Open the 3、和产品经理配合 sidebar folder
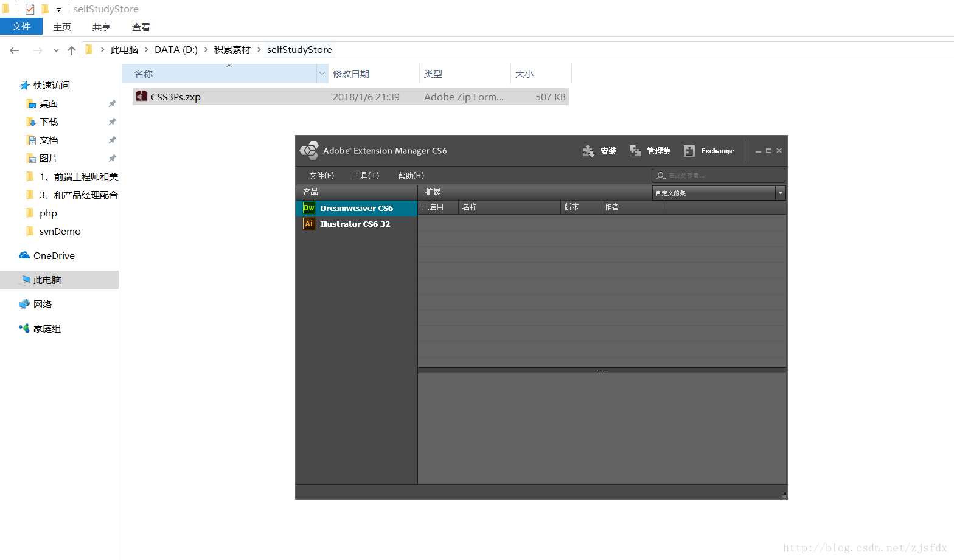 point(78,195)
